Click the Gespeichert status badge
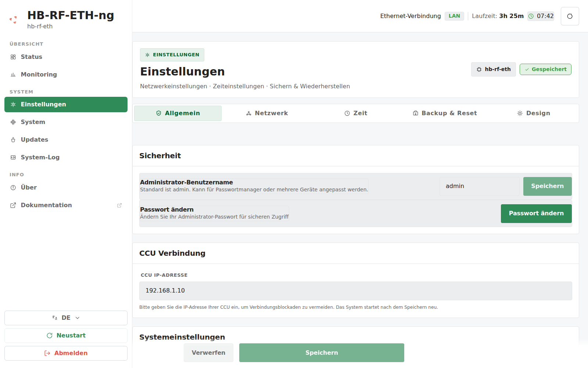This screenshot has height=368, width=588. click(545, 70)
